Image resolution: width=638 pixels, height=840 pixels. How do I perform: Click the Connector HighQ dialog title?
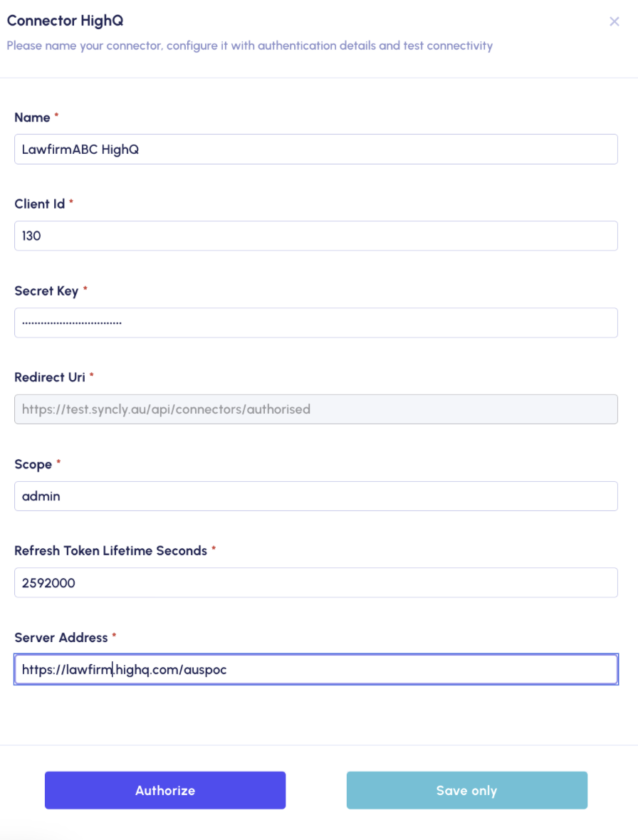click(65, 21)
